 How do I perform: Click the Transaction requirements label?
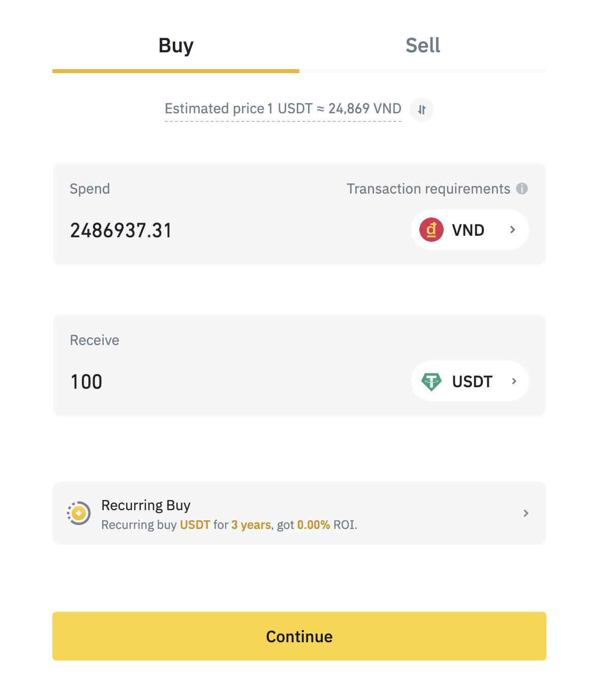coord(428,189)
